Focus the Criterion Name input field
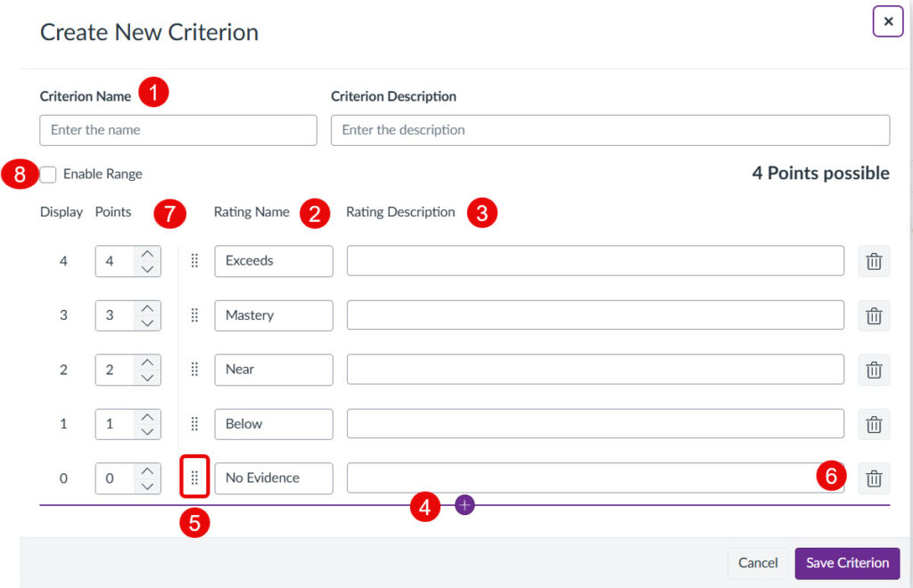 tap(178, 130)
